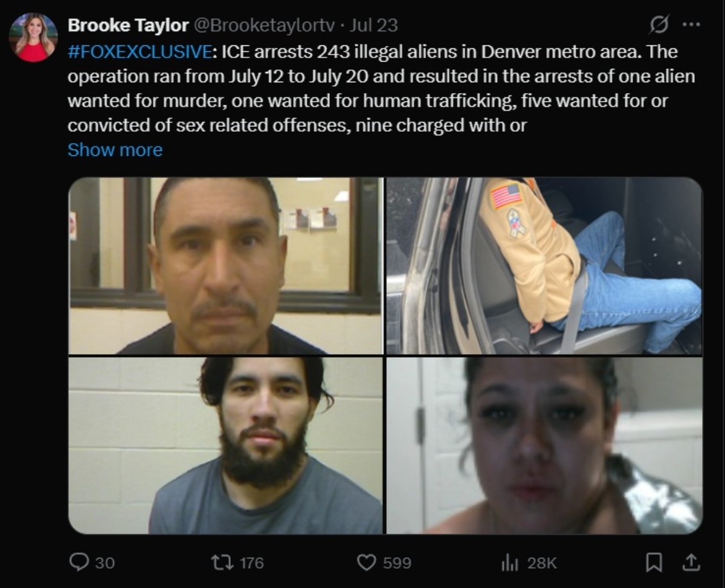Open the three-dot more options menu

pyautogui.click(x=691, y=25)
